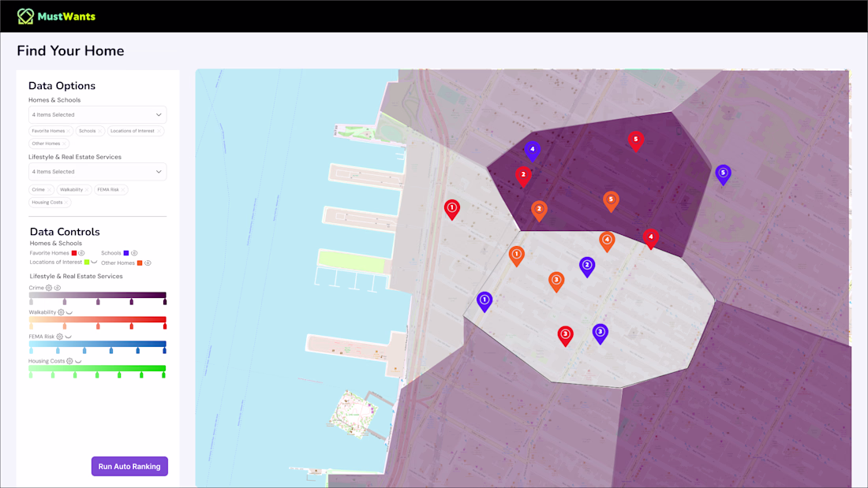Select blue school pin 2
Screen dimensions: 868x488
coord(587,266)
